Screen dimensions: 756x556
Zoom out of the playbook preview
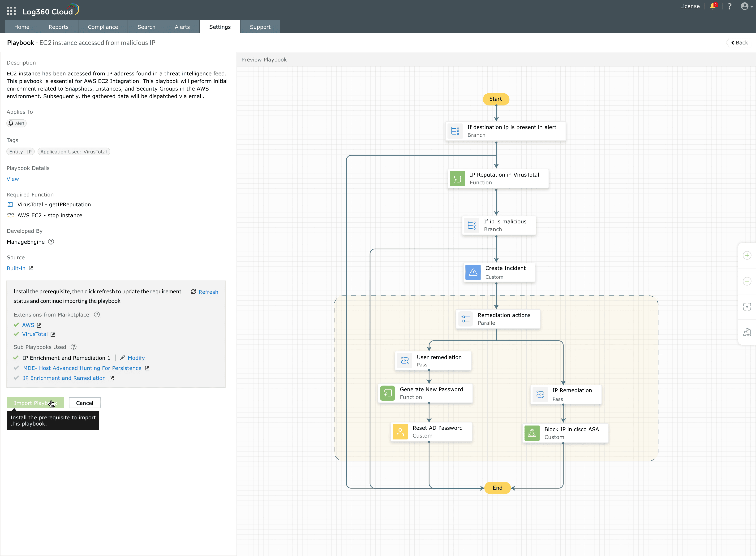[747, 281]
